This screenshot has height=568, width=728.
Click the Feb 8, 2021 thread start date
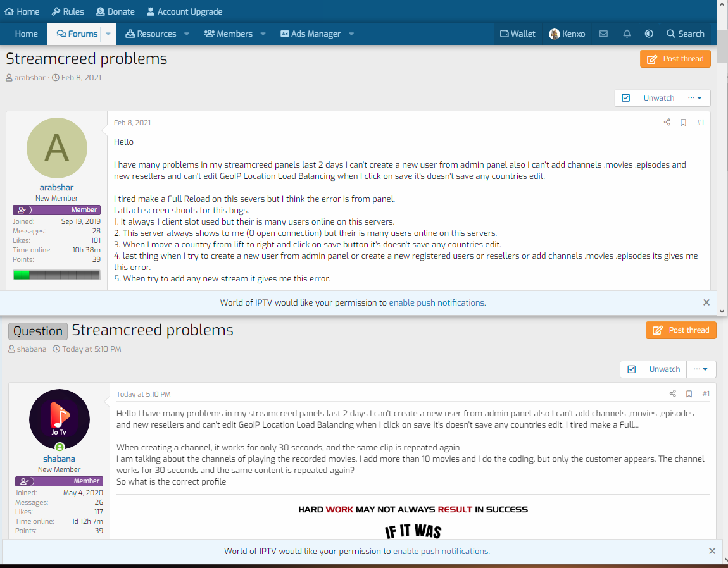coord(81,78)
